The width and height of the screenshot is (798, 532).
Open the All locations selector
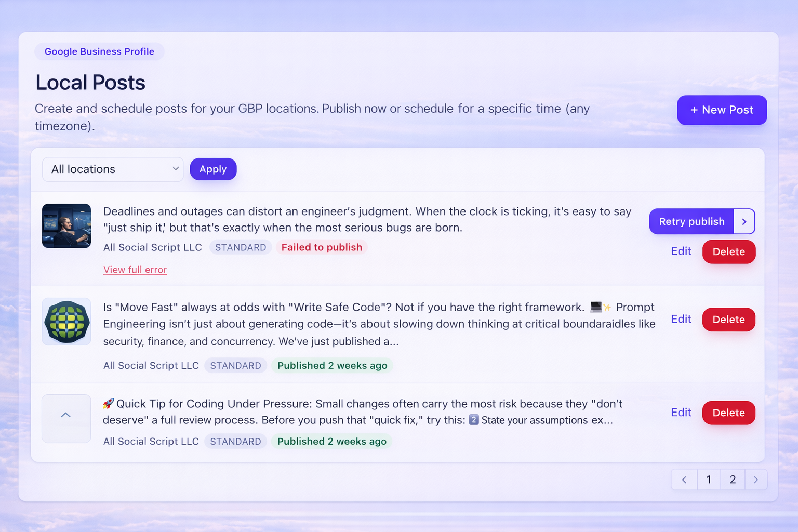point(112,169)
